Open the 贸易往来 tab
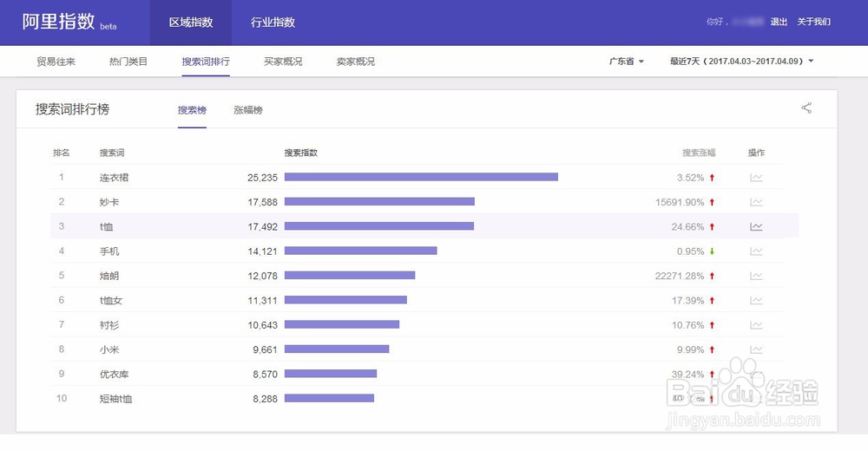Viewport: 868px width, 450px height. [56, 62]
